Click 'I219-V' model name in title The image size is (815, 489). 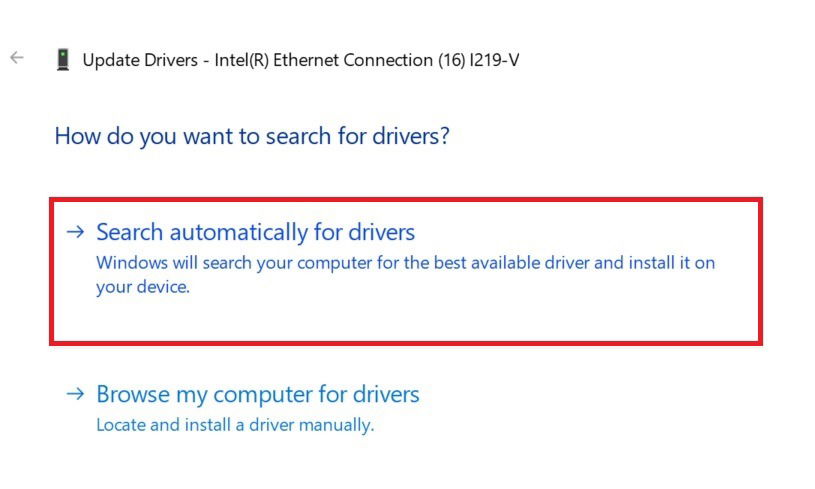[x=494, y=60]
